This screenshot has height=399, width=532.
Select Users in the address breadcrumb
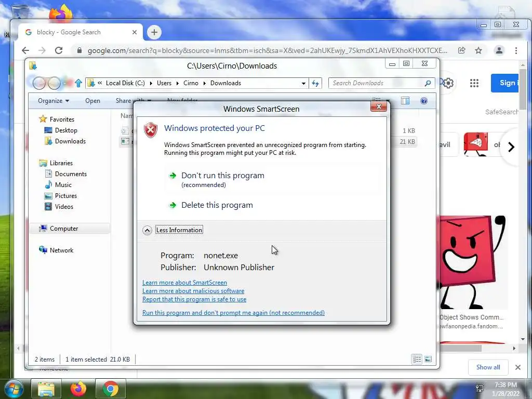click(164, 83)
